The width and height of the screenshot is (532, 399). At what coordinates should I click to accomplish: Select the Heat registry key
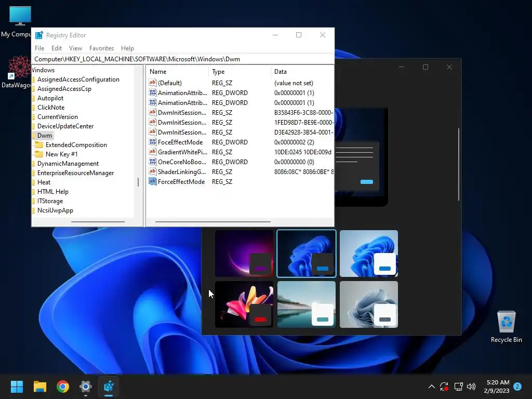click(x=44, y=182)
